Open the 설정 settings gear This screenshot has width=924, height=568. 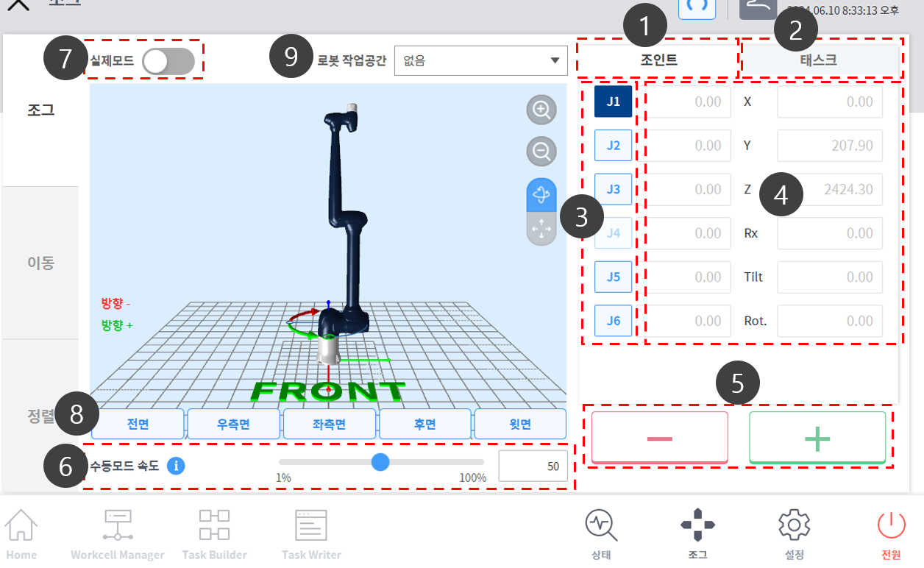tap(795, 533)
